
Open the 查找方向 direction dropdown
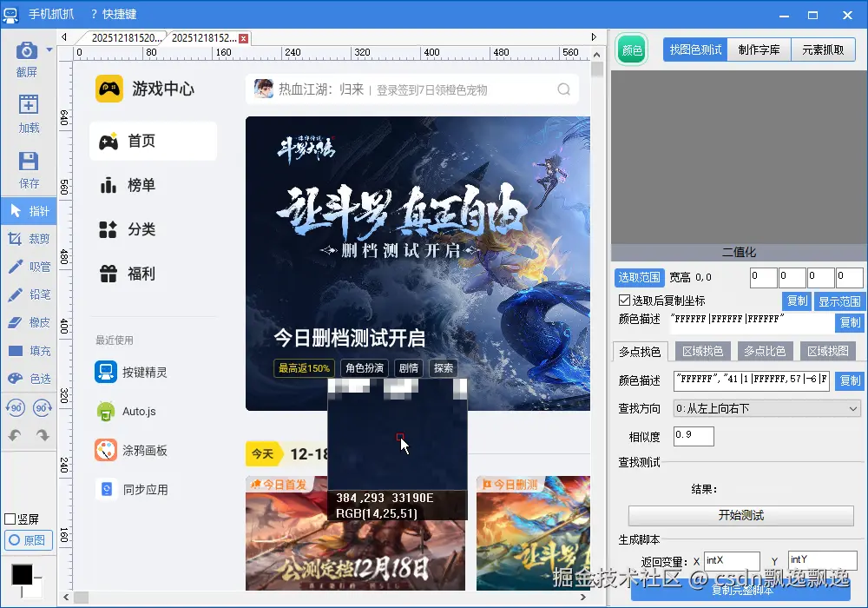click(x=767, y=408)
